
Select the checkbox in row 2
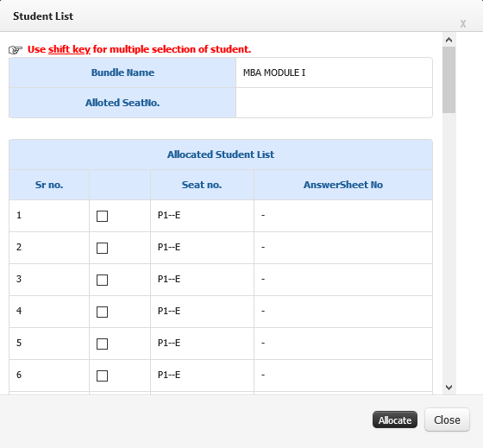click(102, 248)
